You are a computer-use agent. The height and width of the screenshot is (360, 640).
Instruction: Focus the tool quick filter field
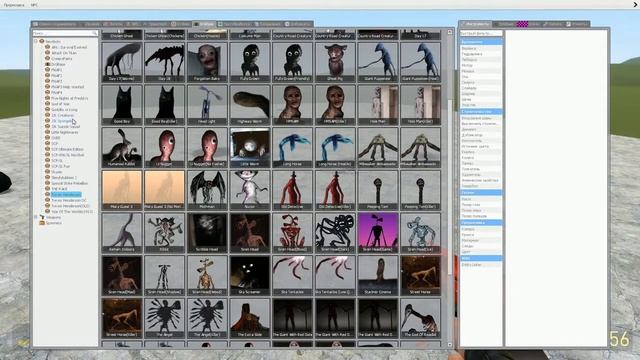(x=481, y=33)
